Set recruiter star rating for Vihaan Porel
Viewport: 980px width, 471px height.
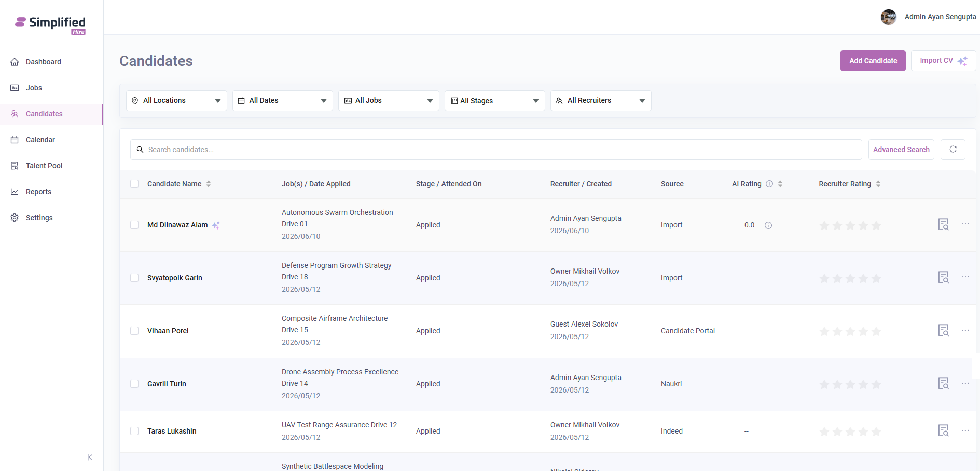850,331
